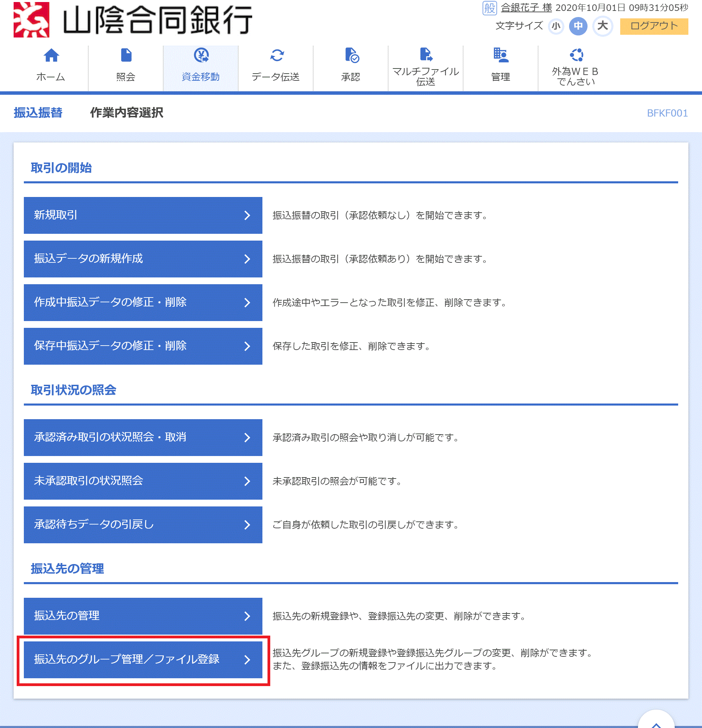Click the 振込振替 page title
Screen dimensions: 702x728
(x=38, y=112)
